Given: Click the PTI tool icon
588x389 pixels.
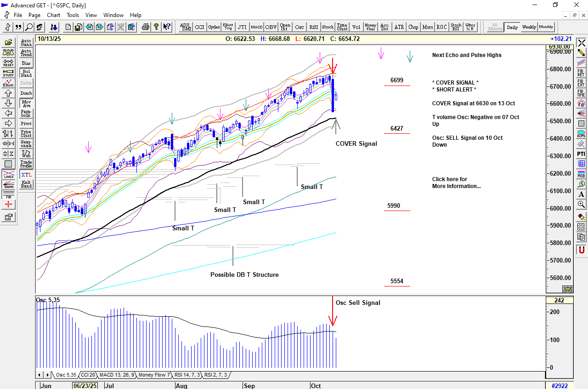Looking at the screenshot, I should (x=581, y=154).
